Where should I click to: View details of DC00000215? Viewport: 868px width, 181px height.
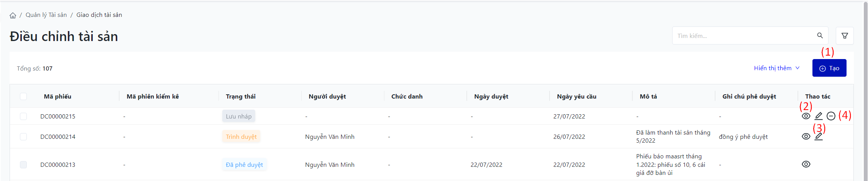pyautogui.click(x=806, y=116)
